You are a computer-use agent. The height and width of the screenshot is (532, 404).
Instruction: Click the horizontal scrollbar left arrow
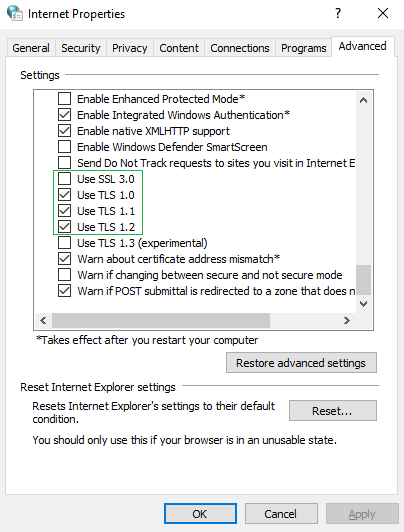43,321
